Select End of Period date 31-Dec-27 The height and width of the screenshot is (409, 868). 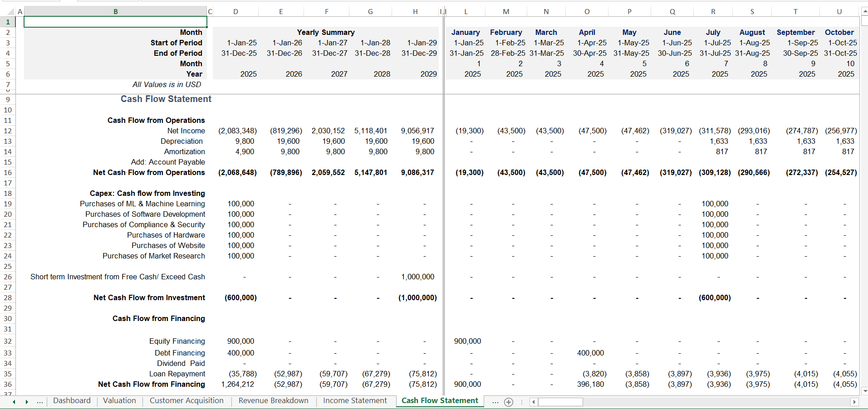pyautogui.click(x=329, y=53)
